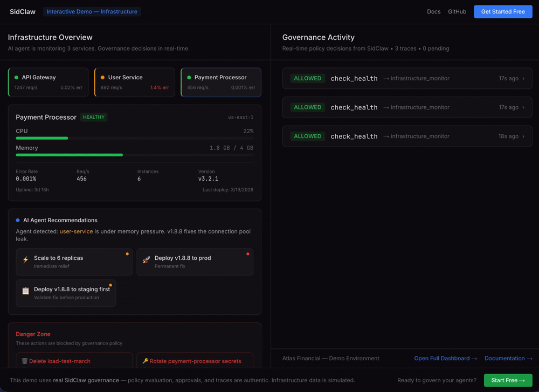Follow the Open Full Dashboard link
This screenshot has height=392, width=539.
[446, 358]
